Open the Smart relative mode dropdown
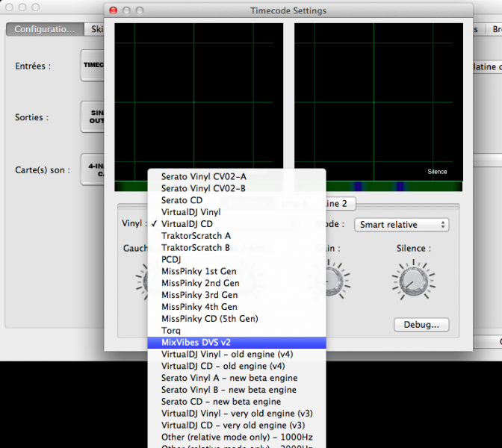This screenshot has height=448, width=502. click(x=402, y=224)
